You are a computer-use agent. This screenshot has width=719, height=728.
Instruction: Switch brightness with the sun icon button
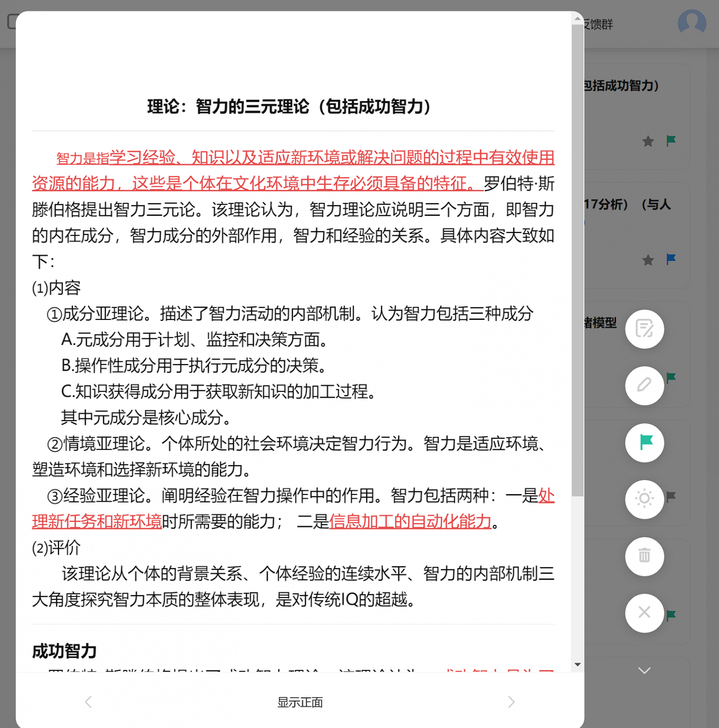644,499
